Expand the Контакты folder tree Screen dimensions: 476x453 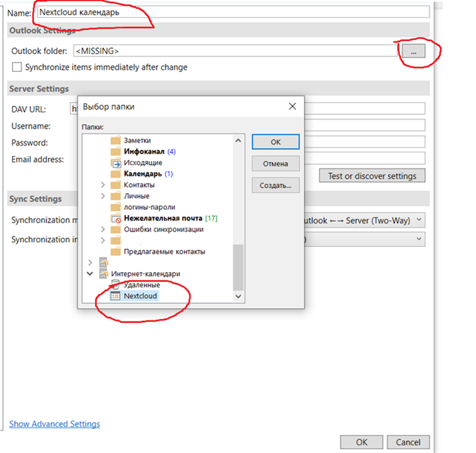pos(103,185)
